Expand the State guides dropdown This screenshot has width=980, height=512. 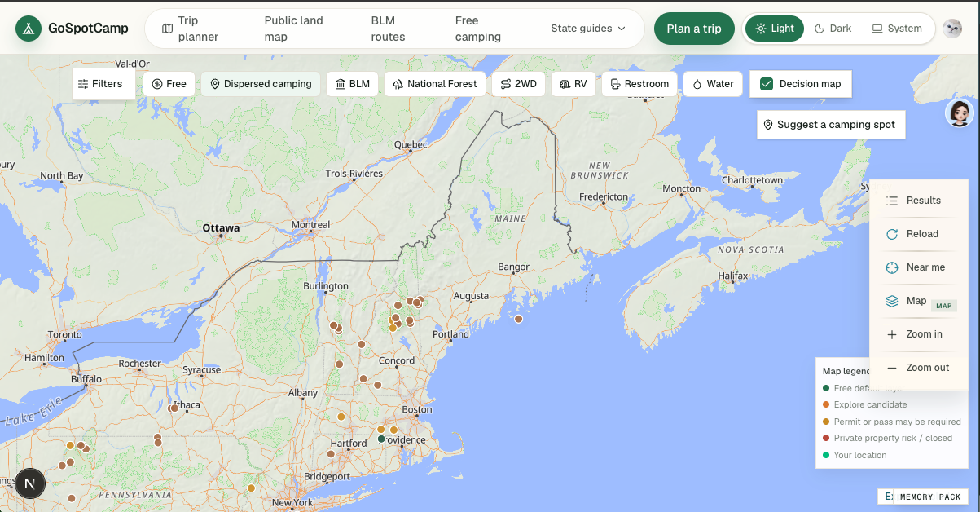pyautogui.click(x=588, y=29)
